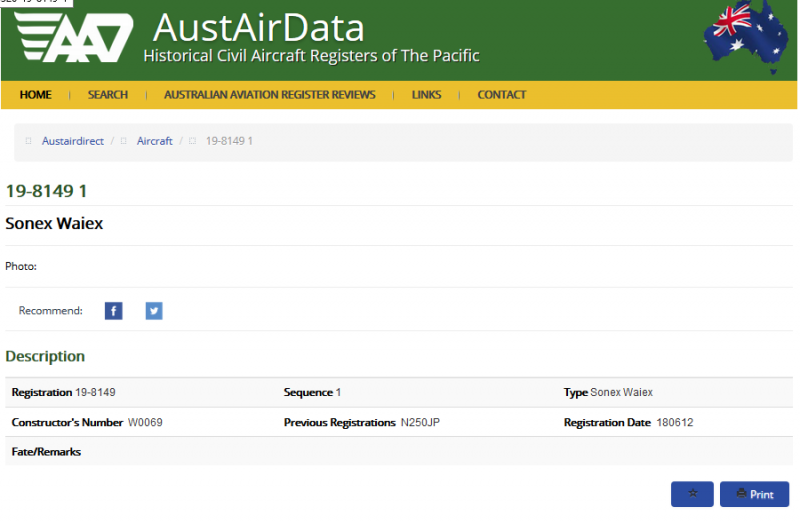800x523 pixels.
Task: Share on Facebook via the f icon
Action: (x=113, y=311)
